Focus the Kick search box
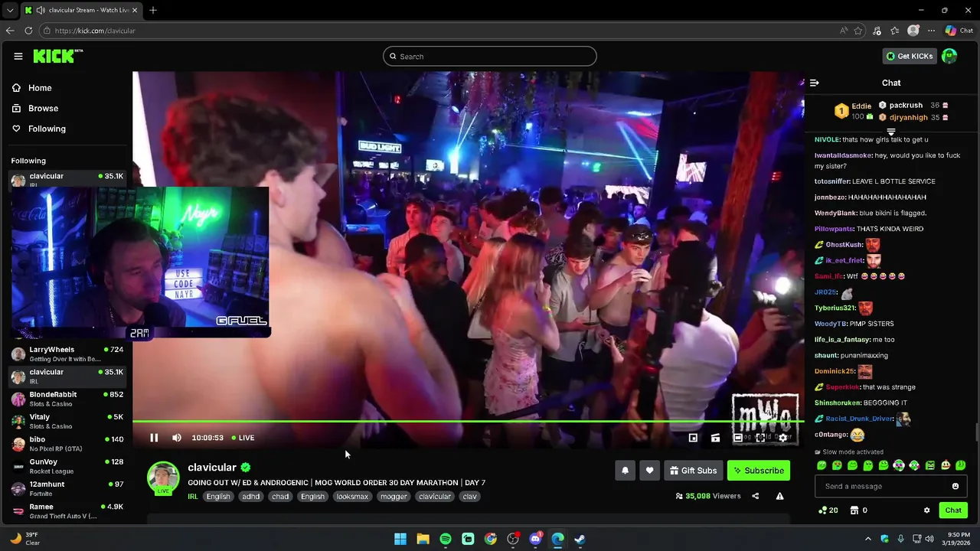Viewport: 980px width, 551px height. [490, 56]
